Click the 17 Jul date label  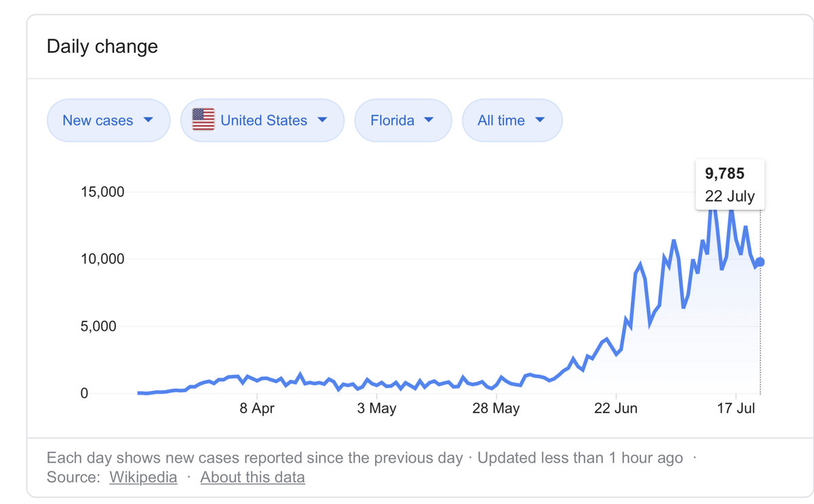(x=736, y=408)
